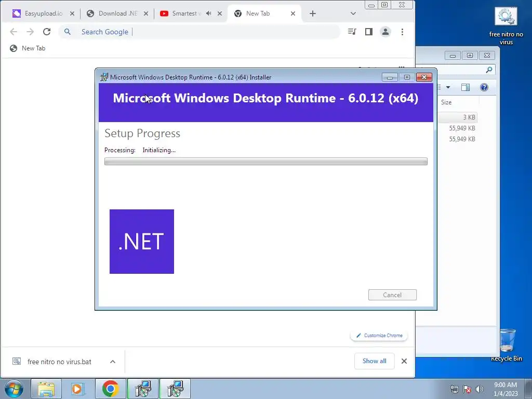This screenshot has height=399, width=532.
Task: Click the installer title bar icon
Action: [x=104, y=77]
